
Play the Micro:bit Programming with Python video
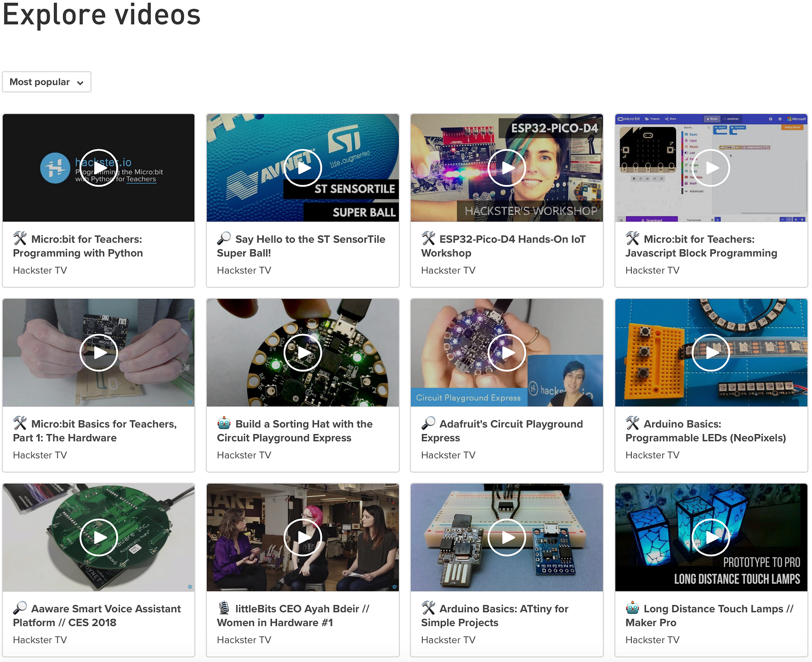pyautogui.click(x=99, y=168)
